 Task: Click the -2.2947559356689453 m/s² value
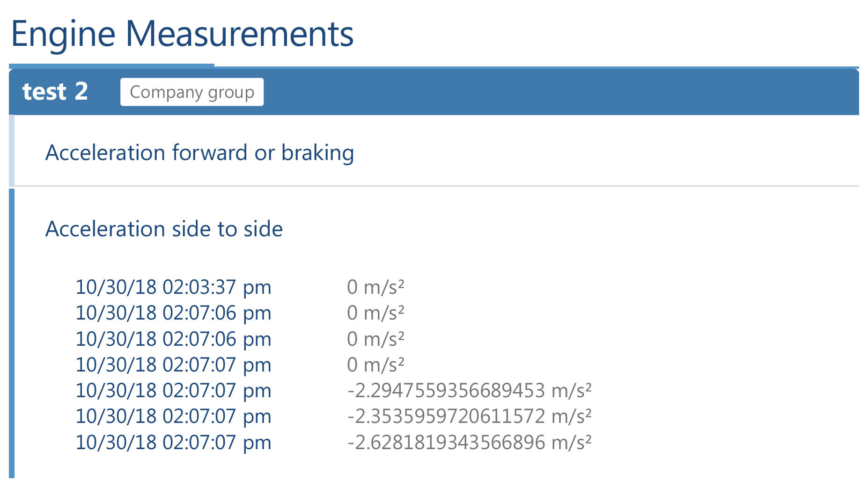(470, 390)
